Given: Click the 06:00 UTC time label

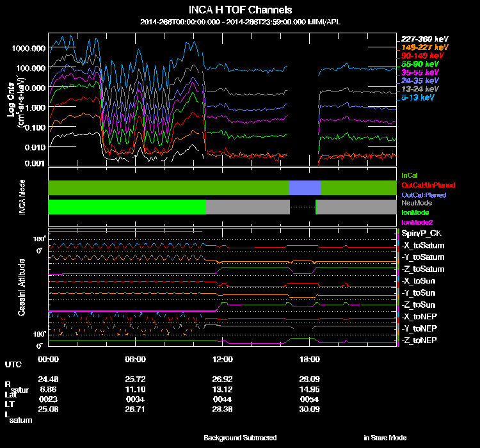Looking at the screenshot, I should click(x=135, y=360).
